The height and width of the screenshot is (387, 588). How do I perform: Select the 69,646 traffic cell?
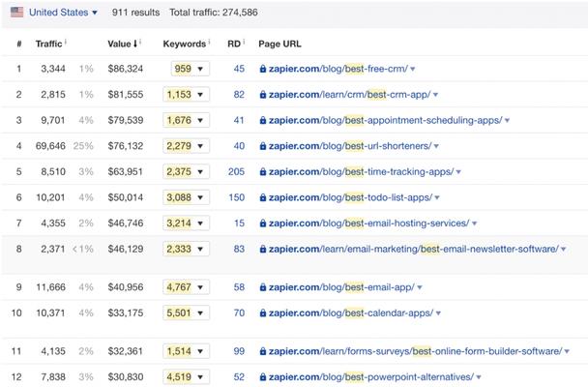click(50, 146)
